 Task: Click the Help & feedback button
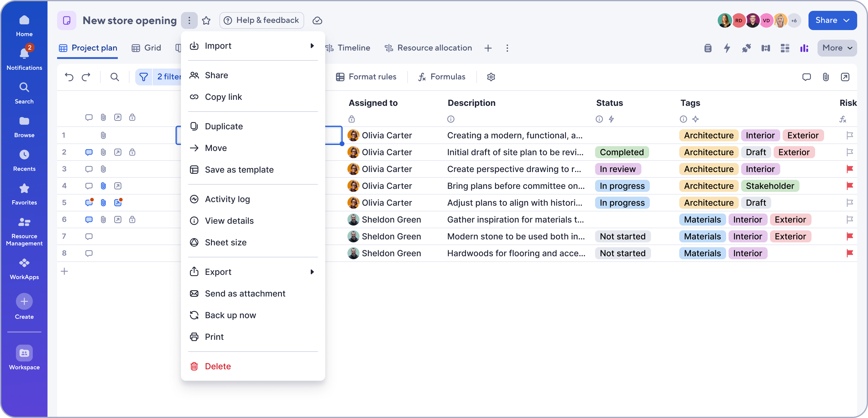click(261, 20)
